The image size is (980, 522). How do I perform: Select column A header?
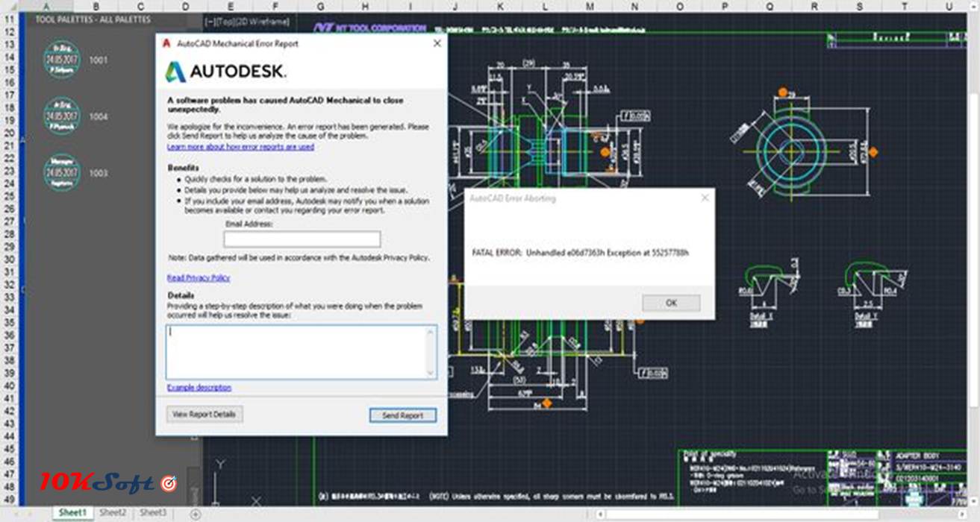pyautogui.click(x=48, y=6)
